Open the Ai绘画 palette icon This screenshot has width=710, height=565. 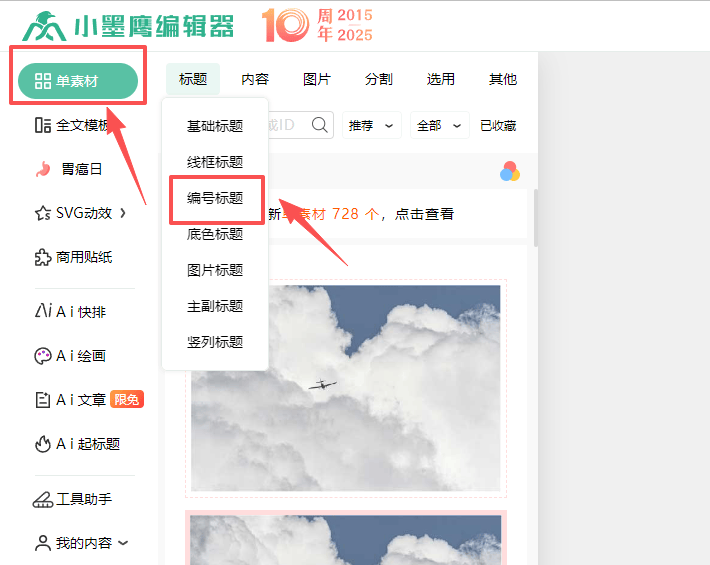42,356
